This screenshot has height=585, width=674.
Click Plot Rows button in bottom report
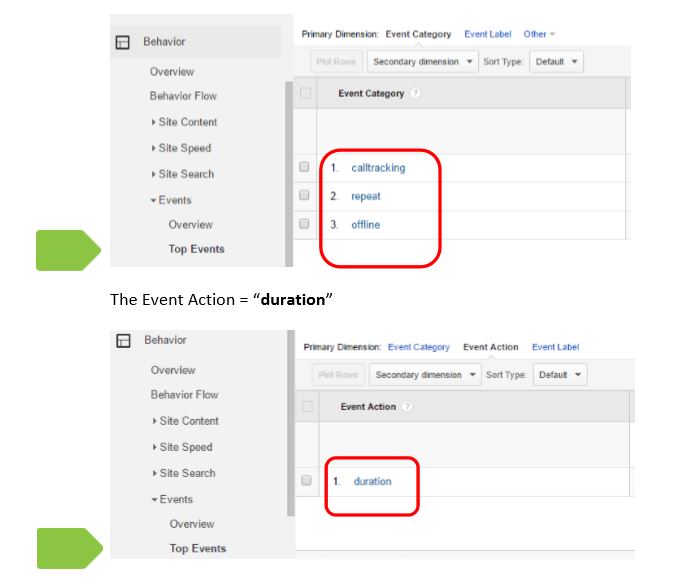338,375
